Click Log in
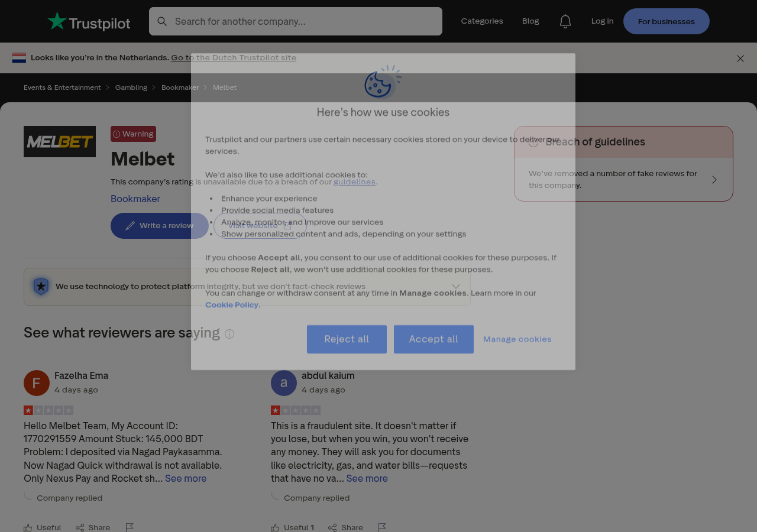This screenshot has width=757, height=532. tap(602, 21)
